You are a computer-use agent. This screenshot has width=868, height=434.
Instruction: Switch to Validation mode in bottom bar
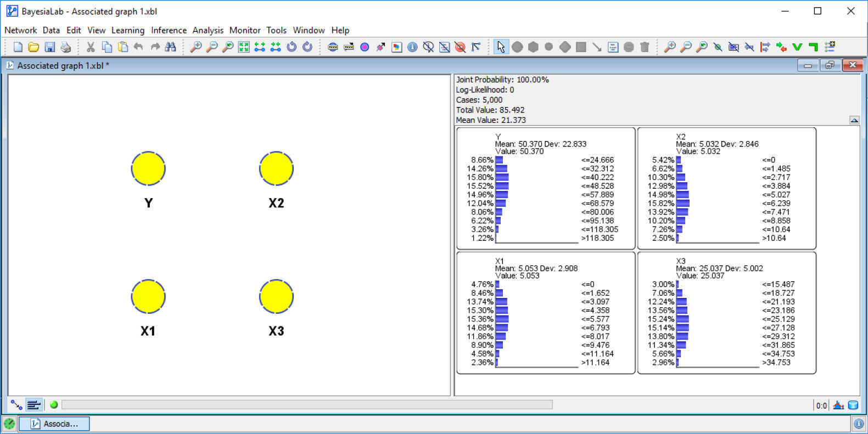coord(33,405)
